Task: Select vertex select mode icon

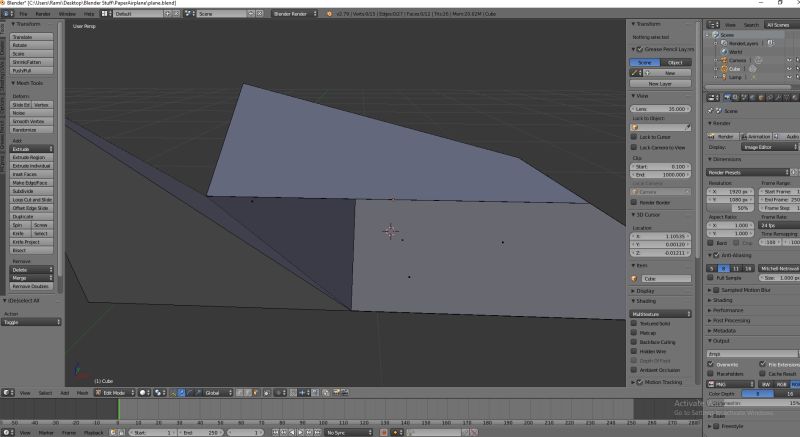Action: pos(239,393)
